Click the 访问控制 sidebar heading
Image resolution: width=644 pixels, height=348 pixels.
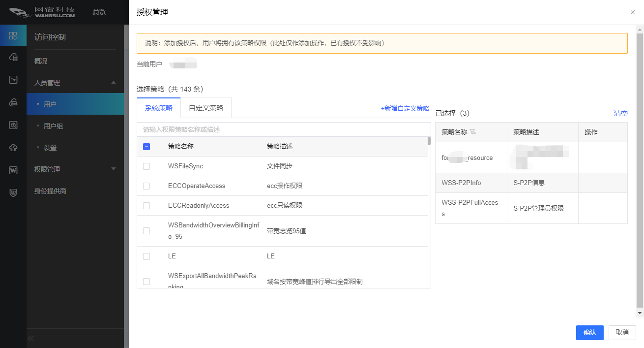point(50,37)
